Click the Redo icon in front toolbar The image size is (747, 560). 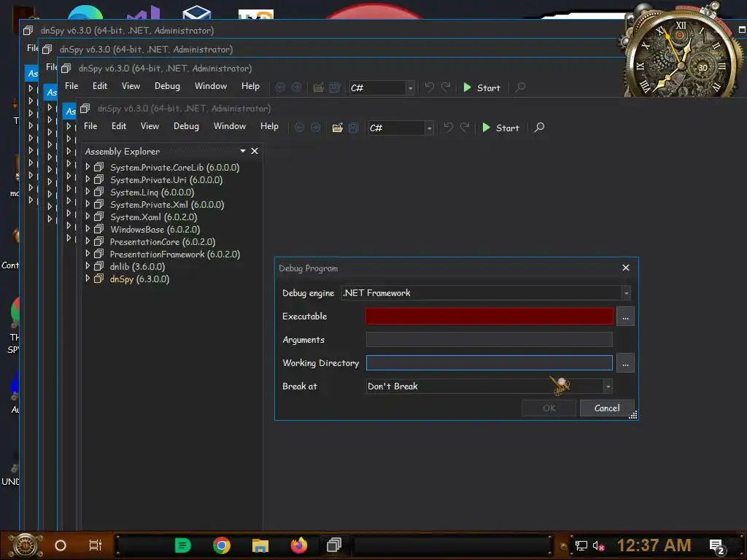(465, 127)
